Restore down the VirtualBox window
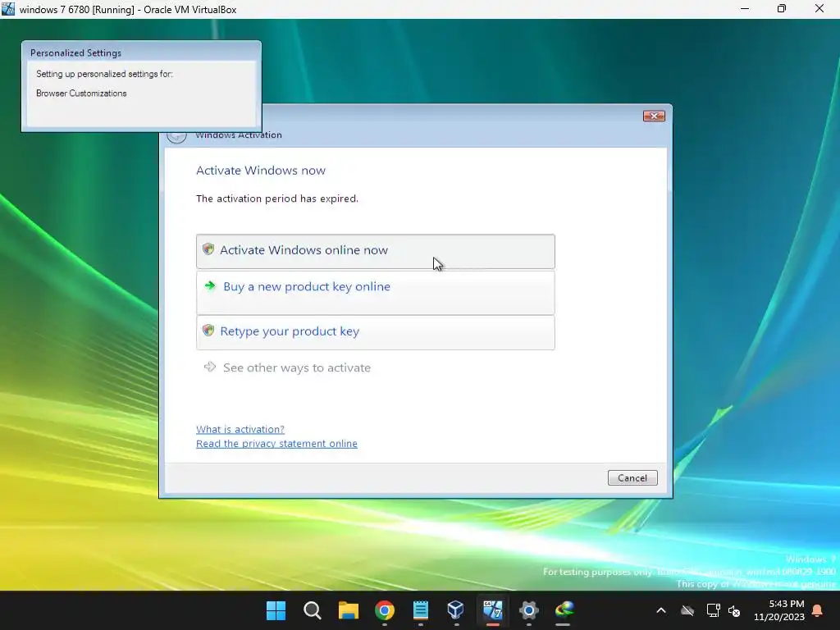Screen dimensions: 840x630 (x=782, y=9)
